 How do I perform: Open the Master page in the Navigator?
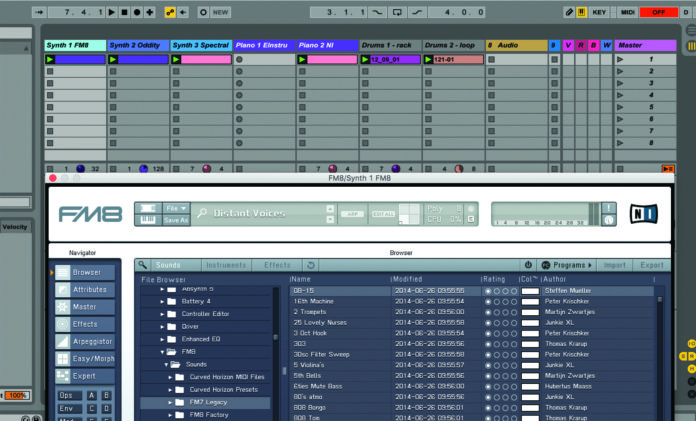tap(85, 307)
